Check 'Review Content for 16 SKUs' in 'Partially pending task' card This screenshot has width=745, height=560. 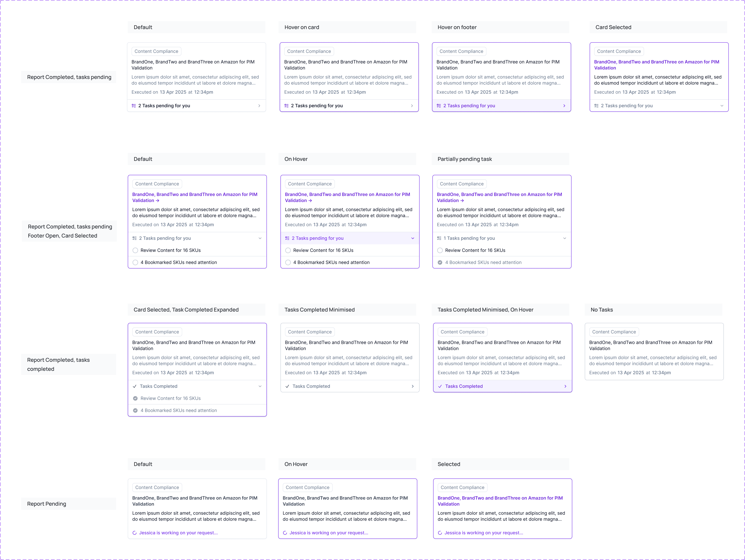coord(440,250)
